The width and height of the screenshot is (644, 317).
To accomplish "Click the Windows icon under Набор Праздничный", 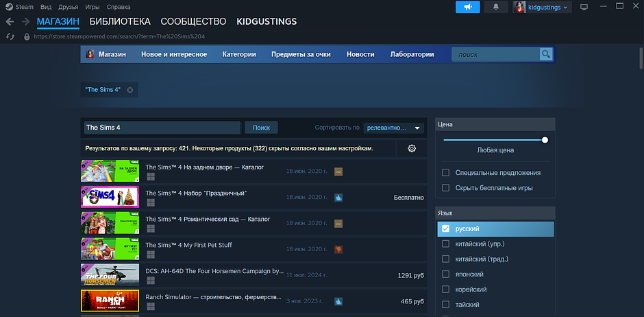I will tap(151, 202).
